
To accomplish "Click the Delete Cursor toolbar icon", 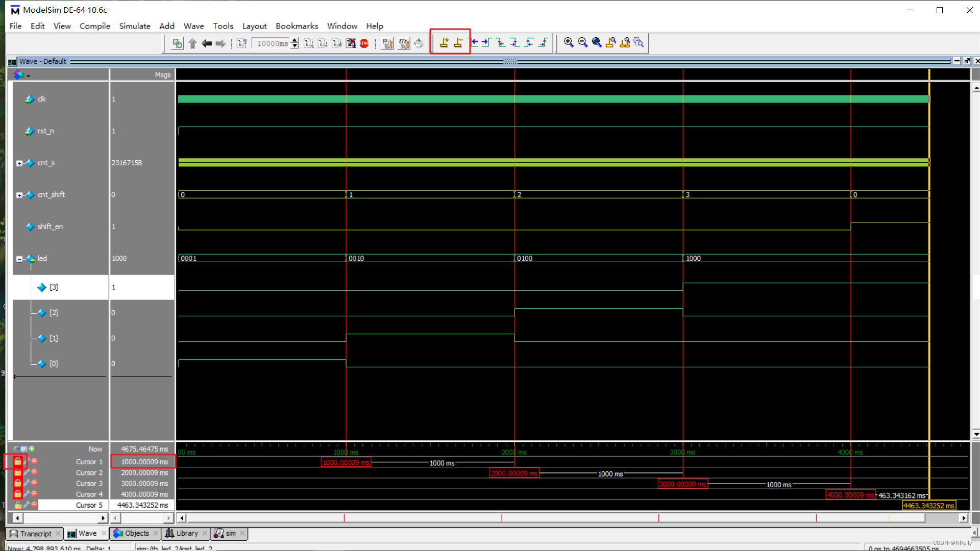I will [x=458, y=43].
